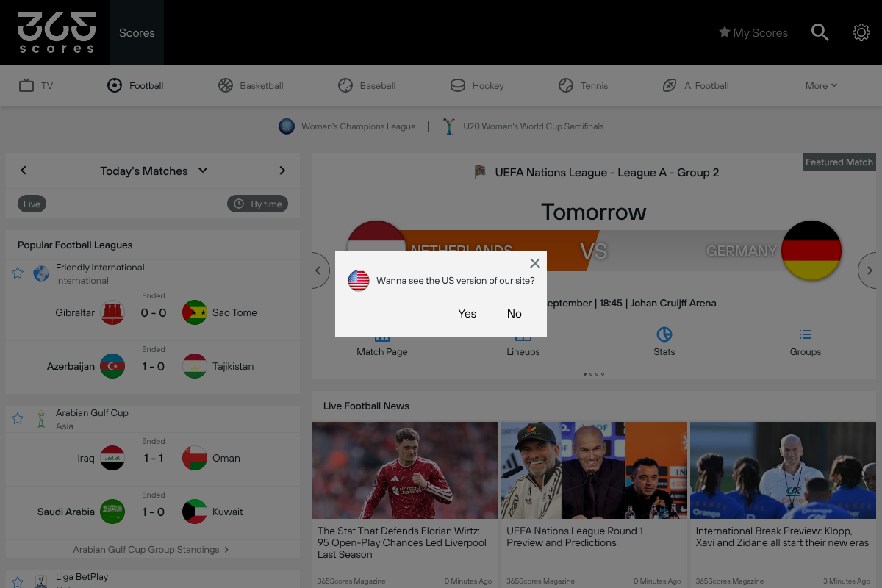Toggle the Live matches filter
Screen dimensions: 882x588
32,204
